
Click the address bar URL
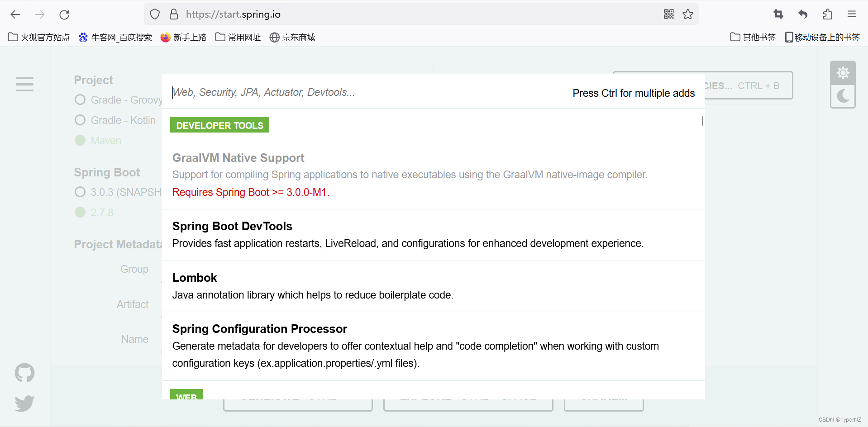click(x=233, y=14)
